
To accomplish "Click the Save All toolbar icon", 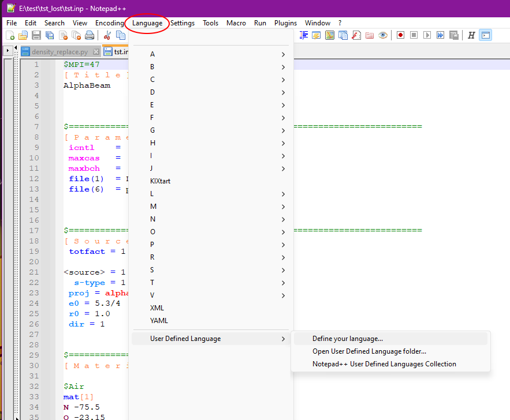I will pyautogui.click(x=49, y=35).
